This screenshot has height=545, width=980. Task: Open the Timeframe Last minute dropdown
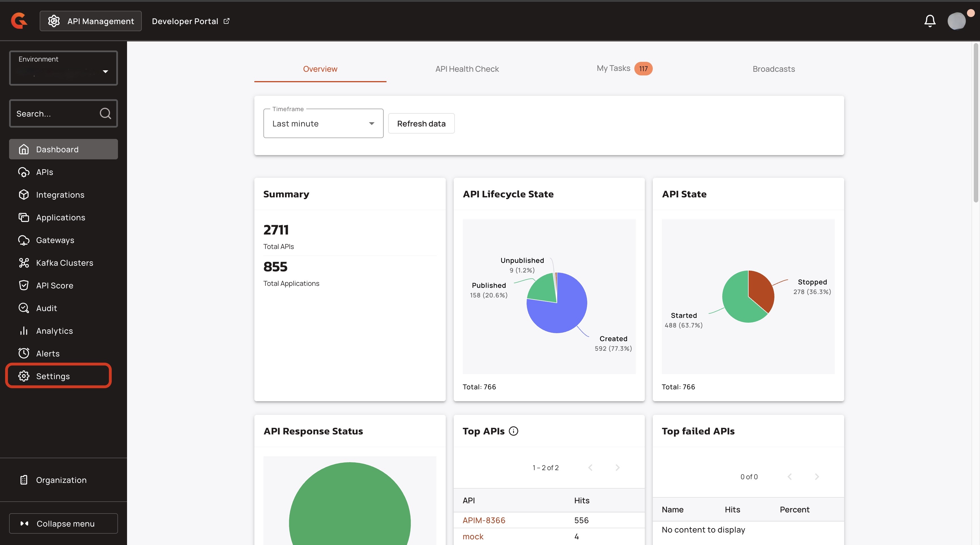point(323,124)
